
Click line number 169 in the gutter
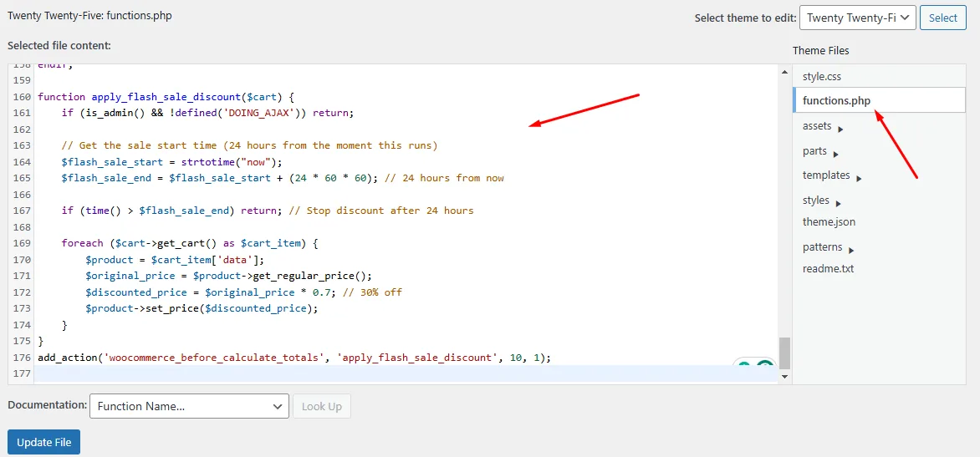pyautogui.click(x=22, y=243)
